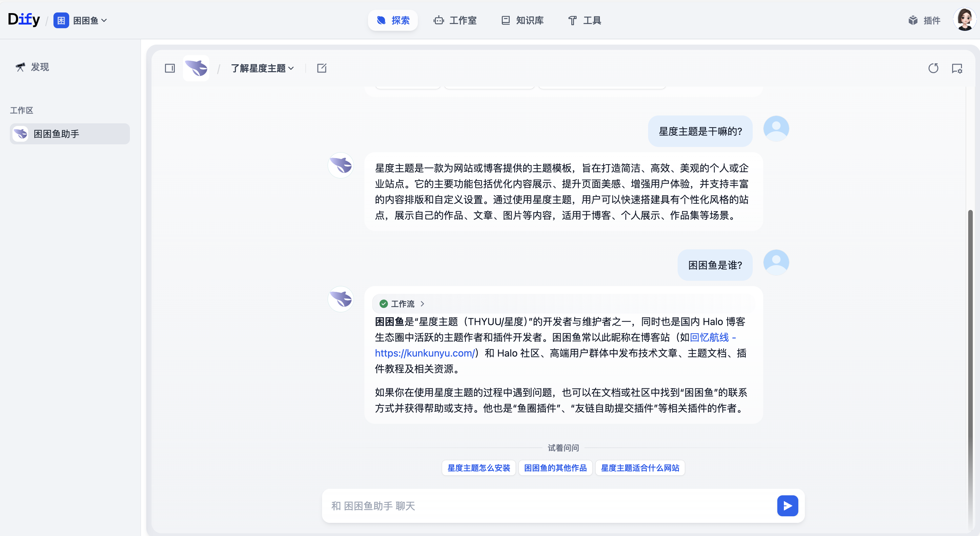This screenshot has width=980, height=536.
Task: Choose suggestion 星度主题怎么安装
Action: tap(479, 467)
